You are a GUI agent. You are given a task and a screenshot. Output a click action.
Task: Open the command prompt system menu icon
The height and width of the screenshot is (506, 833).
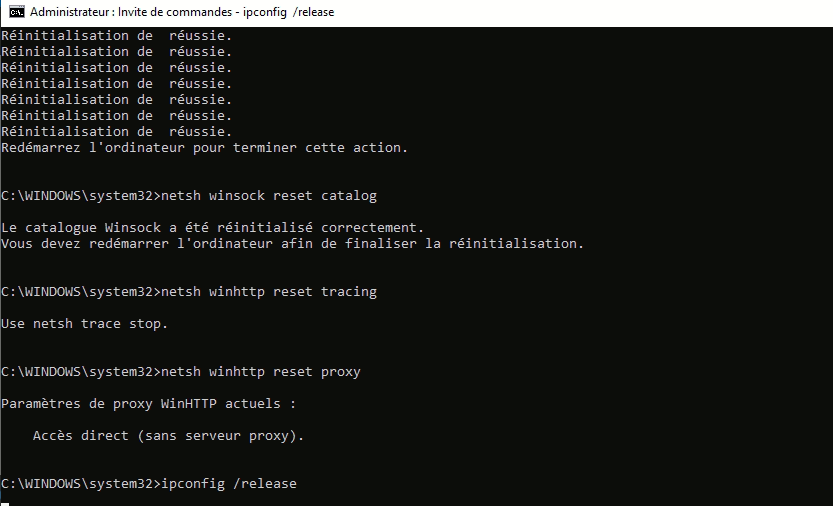tap(16, 12)
